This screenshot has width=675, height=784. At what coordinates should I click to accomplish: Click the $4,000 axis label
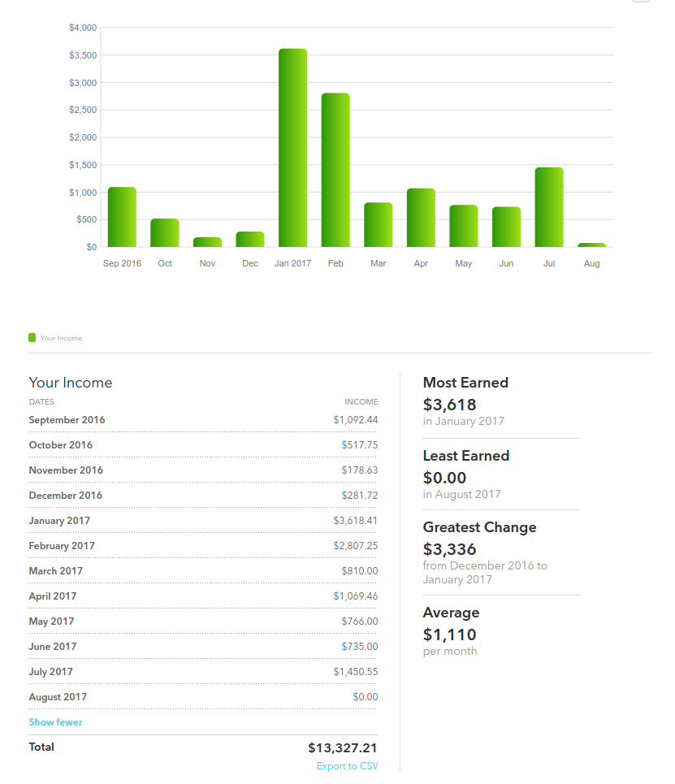(83, 28)
